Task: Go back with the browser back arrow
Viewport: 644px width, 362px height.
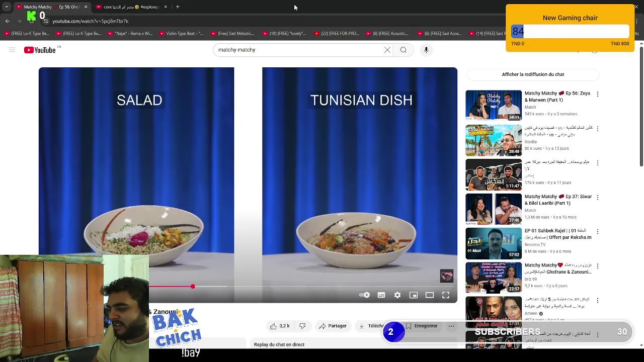Action: click(8, 21)
